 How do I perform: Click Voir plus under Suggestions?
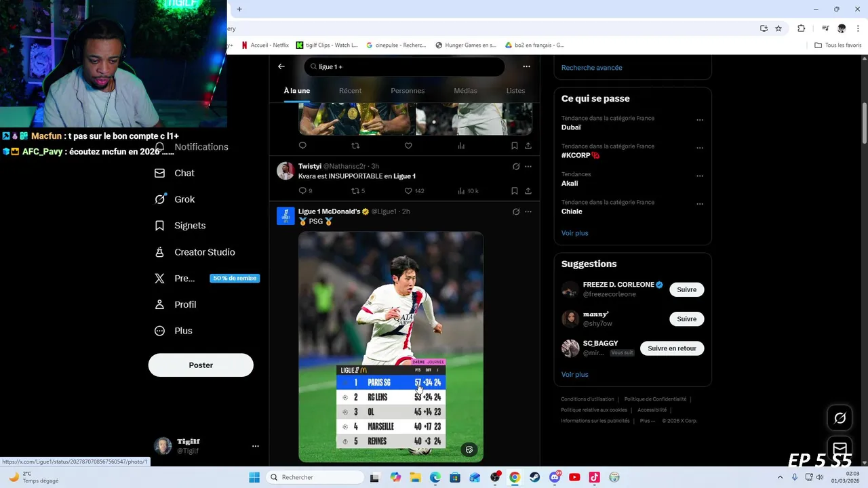[574, 374]
